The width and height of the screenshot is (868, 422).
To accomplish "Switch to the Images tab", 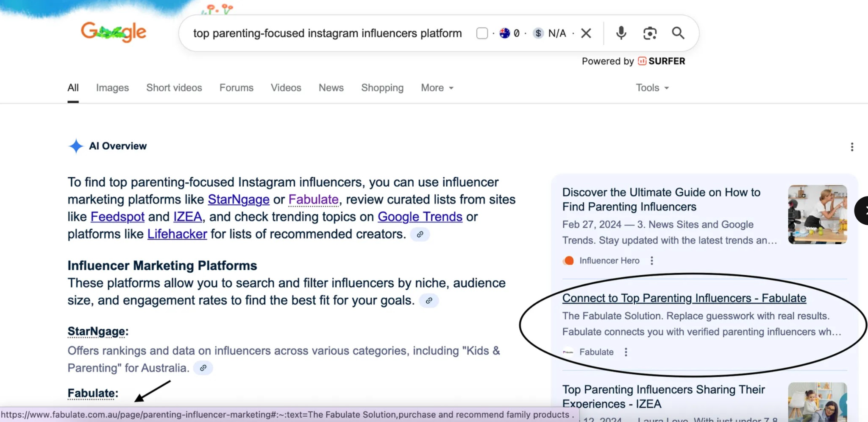I will (x=112, y=88).
